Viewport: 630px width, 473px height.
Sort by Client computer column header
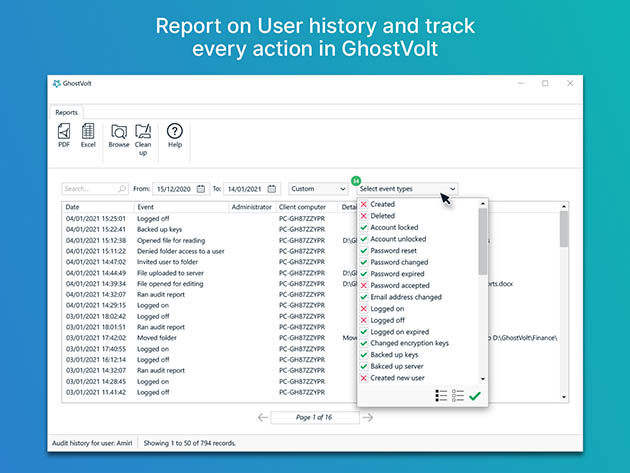click(307, 207)
